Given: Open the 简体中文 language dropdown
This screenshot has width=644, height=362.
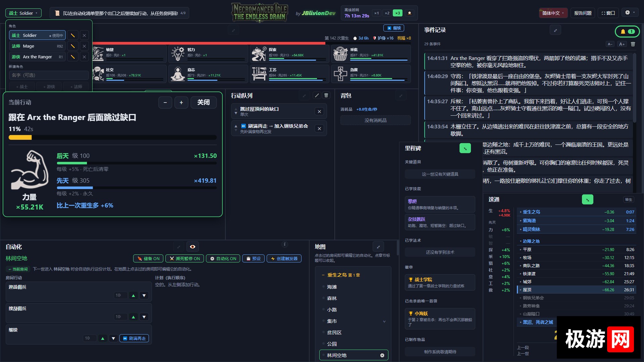Looking at the screenshot, I should (x=553, y=13).
